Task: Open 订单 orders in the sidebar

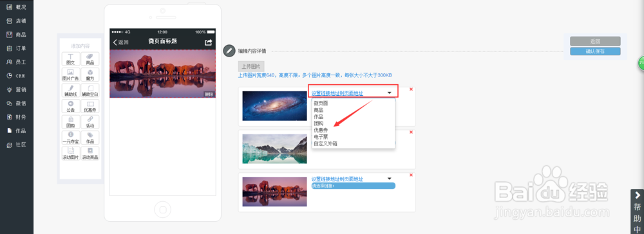Action: point(17,48)
